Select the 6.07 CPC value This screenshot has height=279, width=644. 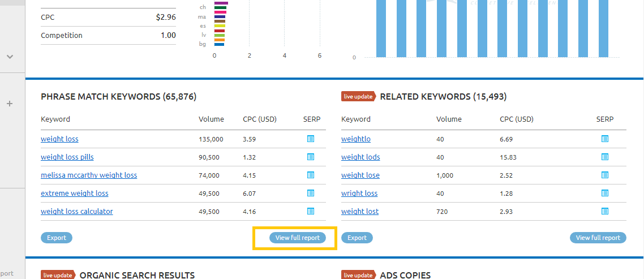(250, 194)
